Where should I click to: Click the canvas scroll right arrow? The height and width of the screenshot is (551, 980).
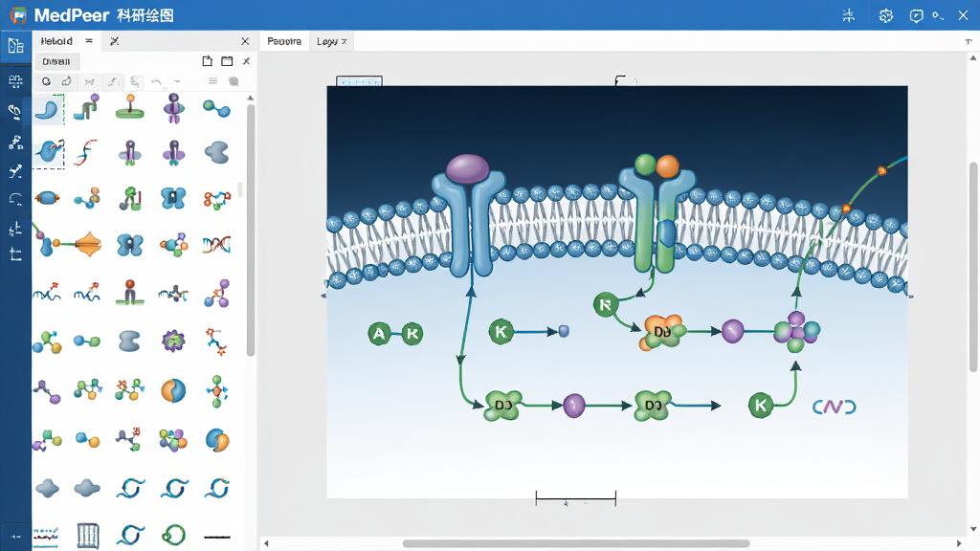tap(959, 543)
